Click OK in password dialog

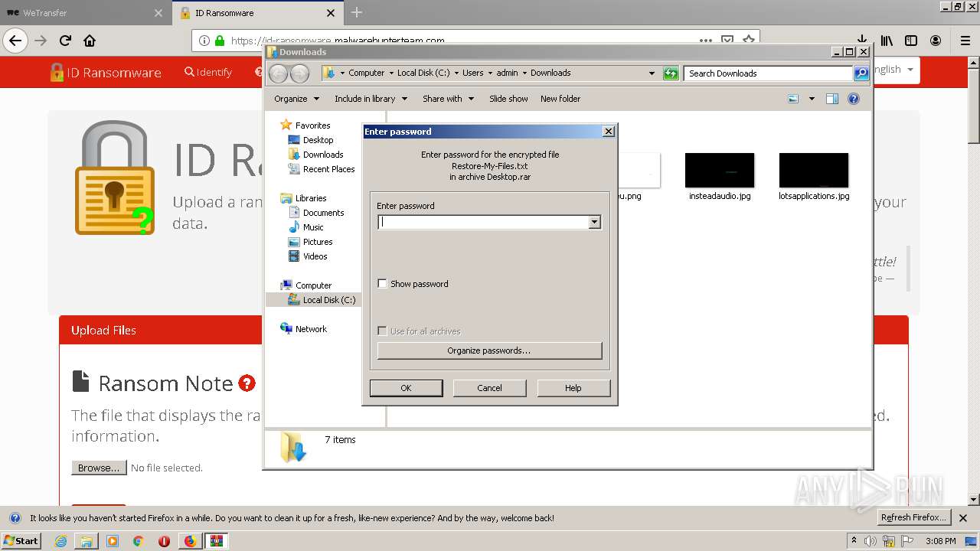[x=406, y=388]
